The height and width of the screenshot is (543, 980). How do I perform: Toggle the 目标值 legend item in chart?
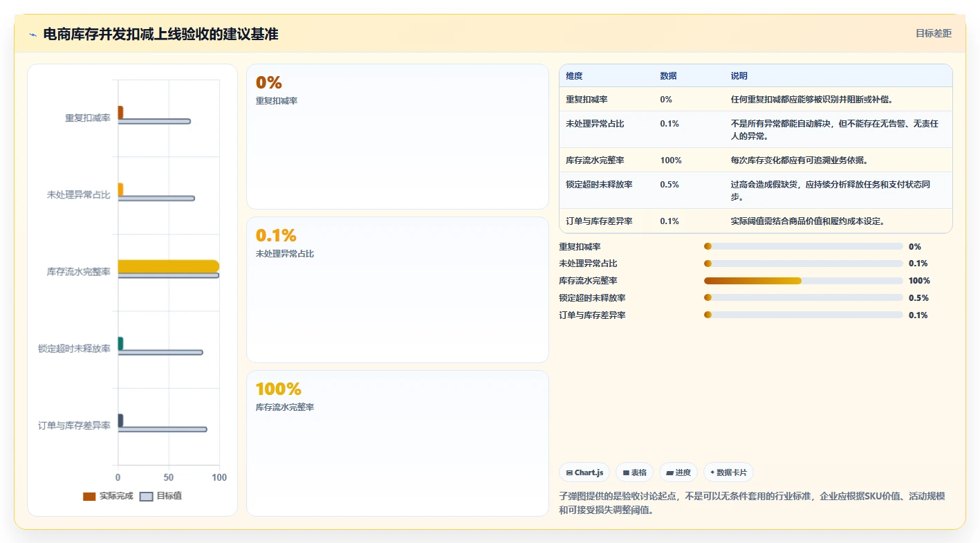point(161,496)
